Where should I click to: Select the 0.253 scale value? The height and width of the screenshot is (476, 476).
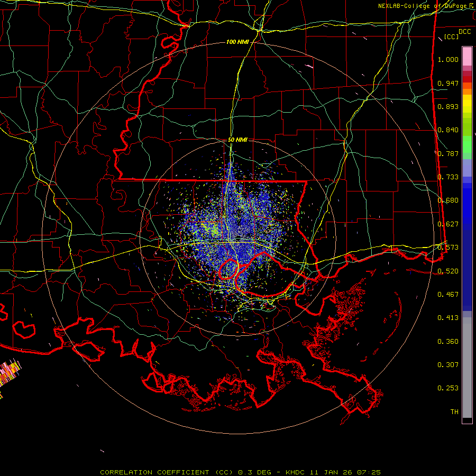(448, 388)
